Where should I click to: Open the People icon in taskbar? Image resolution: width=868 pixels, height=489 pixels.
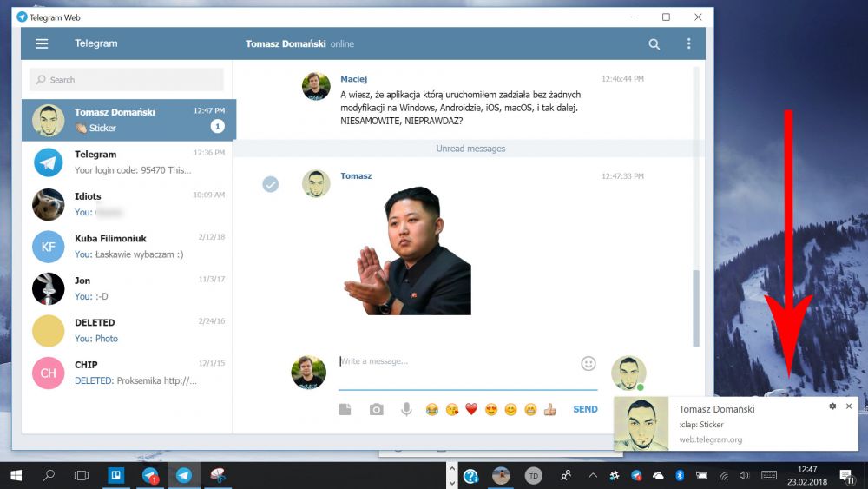566,475
